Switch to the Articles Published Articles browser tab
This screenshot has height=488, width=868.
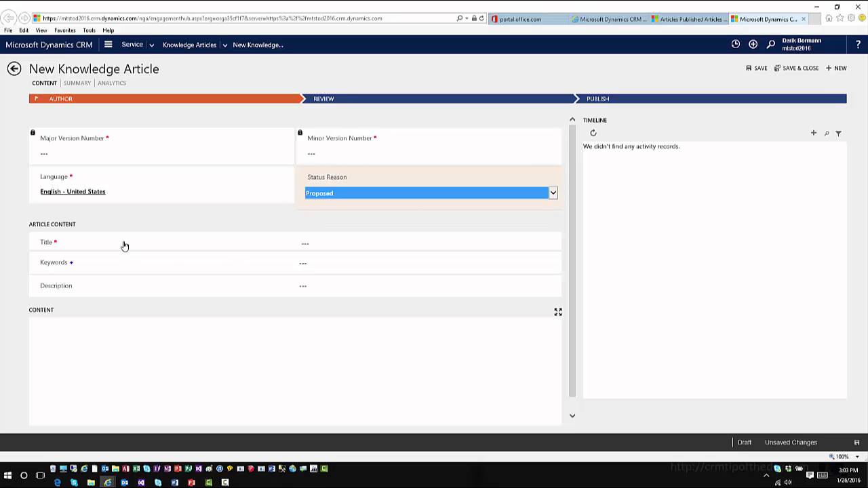tap(688, 19)
